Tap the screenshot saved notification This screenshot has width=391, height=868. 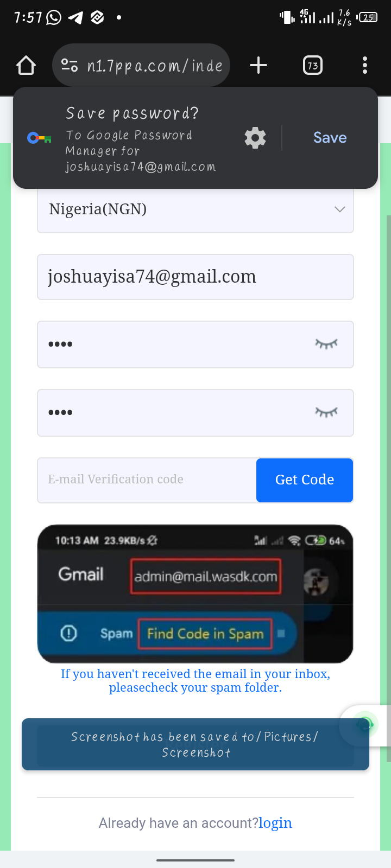[195, 744]
